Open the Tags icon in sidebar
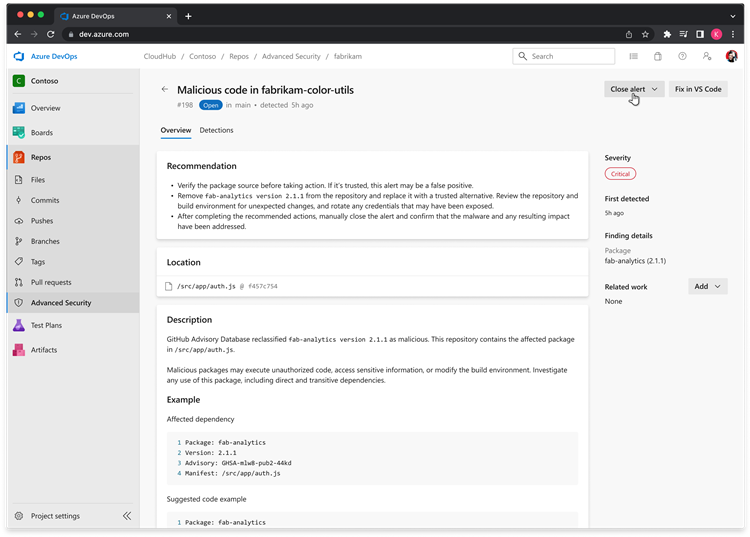Screen dimensions: 750x537 point(19,262)
